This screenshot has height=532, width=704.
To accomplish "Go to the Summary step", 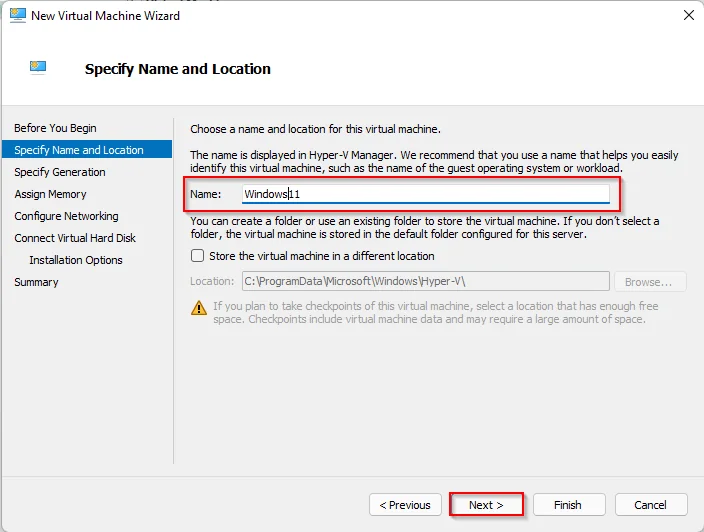I will tap(36, 282).
